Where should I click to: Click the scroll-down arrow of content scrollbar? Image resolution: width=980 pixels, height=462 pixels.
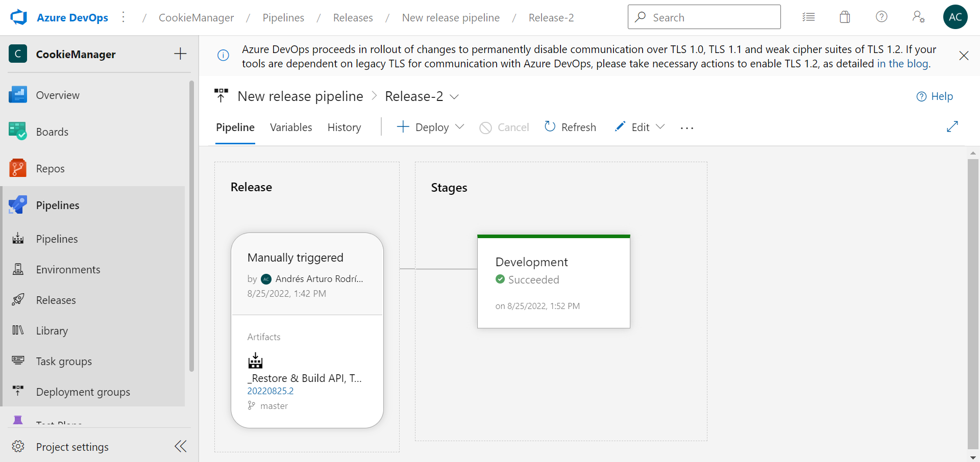coord(973,457)
